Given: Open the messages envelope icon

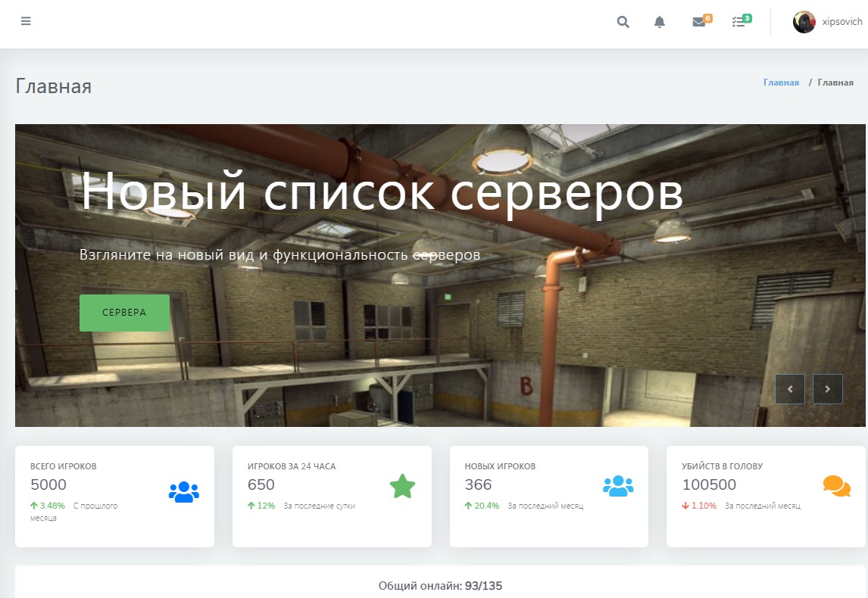Looking at the screenshot, I should (x=699, y=22).
